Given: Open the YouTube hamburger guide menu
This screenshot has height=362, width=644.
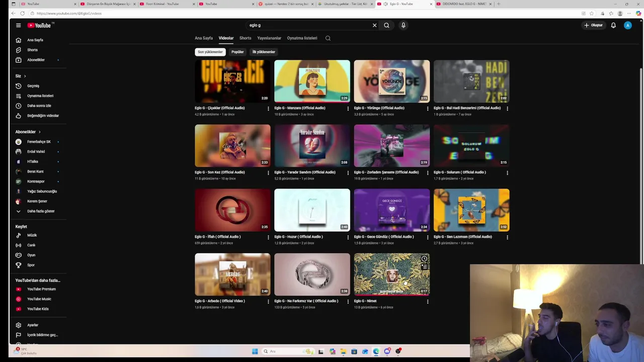Looking at the screenshot, I should (18, 25).
